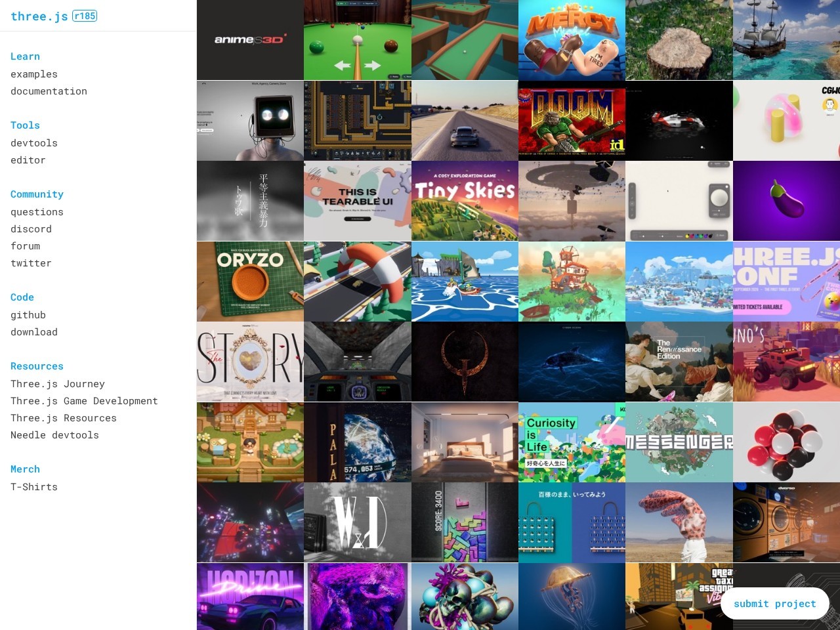Open the editor tool link

coord(28,160)
